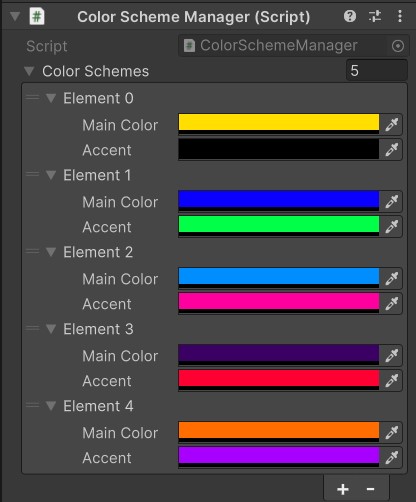Open the yellow Main Color swatch of Element 0
Screen dimensions: 416x502
(279, 124)
